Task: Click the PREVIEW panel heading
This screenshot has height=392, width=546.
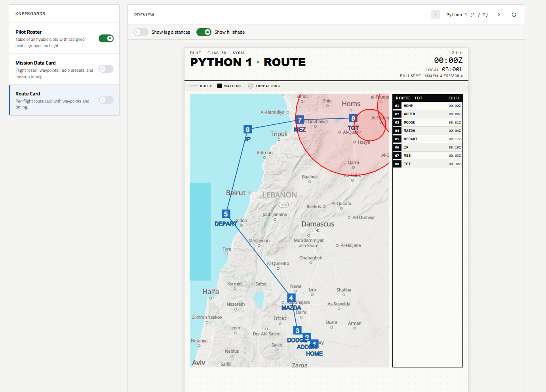Action: pos(144,15)
